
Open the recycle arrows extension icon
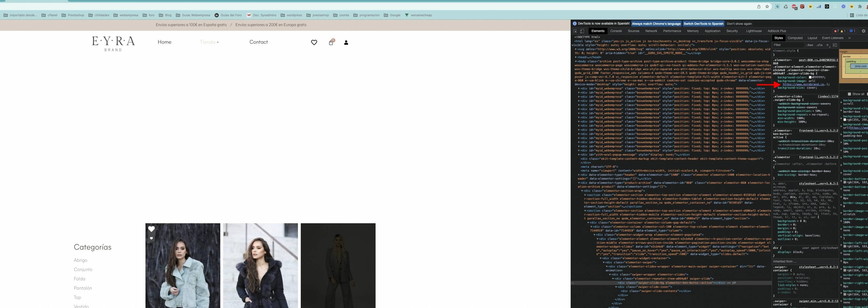786,6
